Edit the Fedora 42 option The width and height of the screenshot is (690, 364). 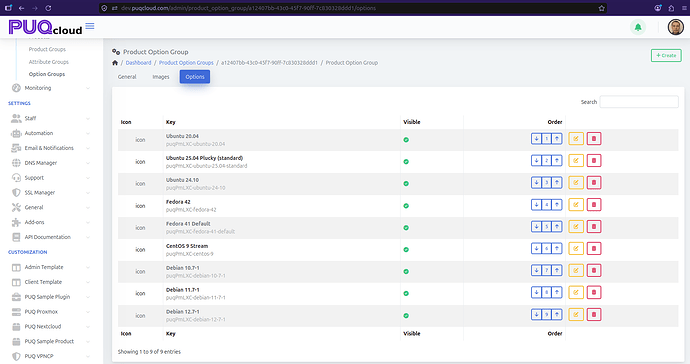(x=576, y=205)
